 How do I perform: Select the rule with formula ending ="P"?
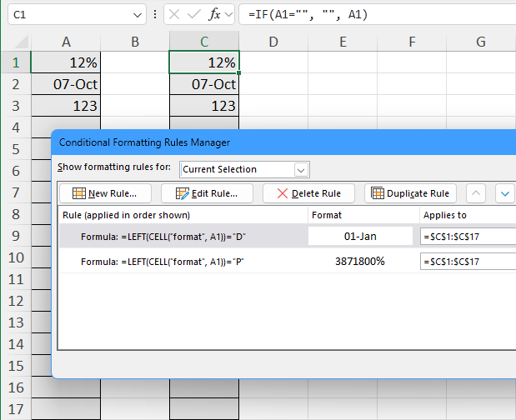click(x=163, y=262)
